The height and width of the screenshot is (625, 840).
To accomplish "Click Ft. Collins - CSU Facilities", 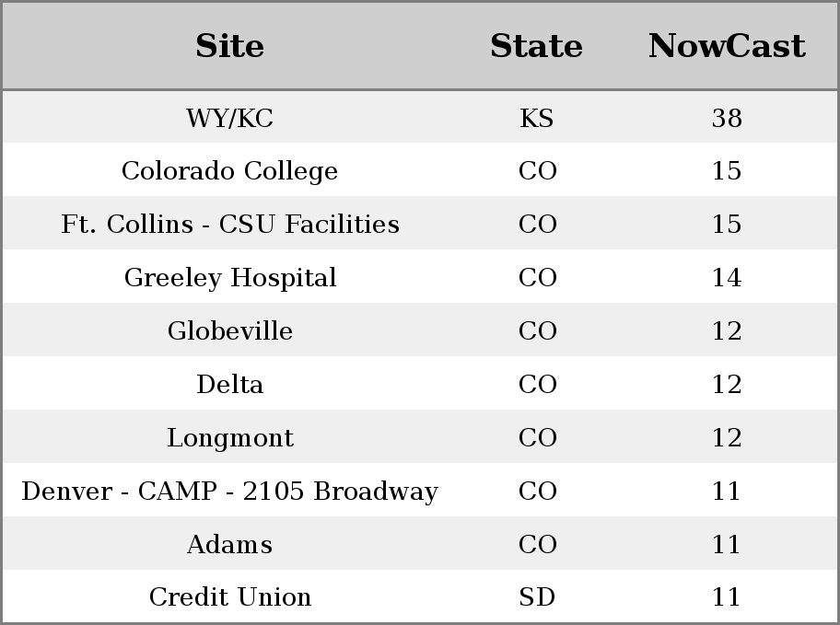I will click(230, 224).
